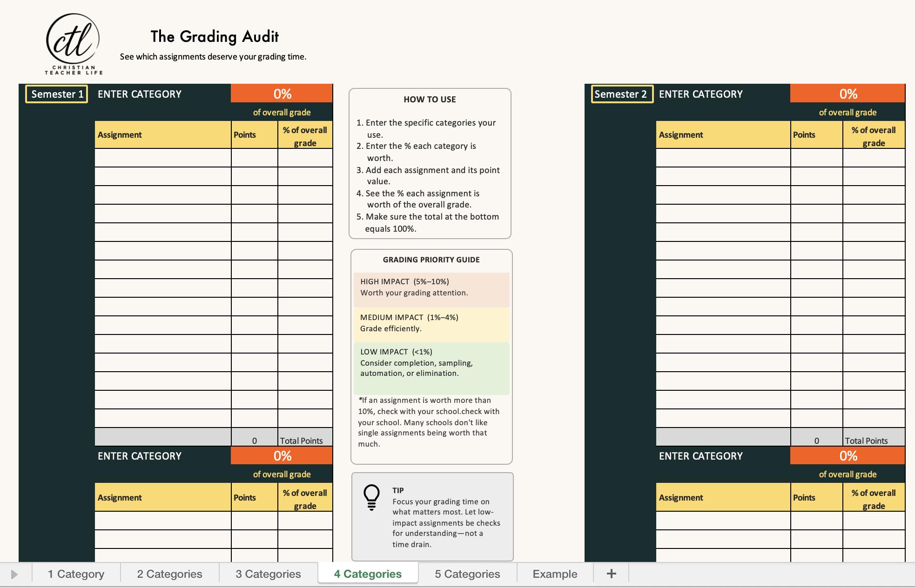This screenshot has height=588, width=915.
Task: Click first empty points cell under Semester 2
Action: 817,158
